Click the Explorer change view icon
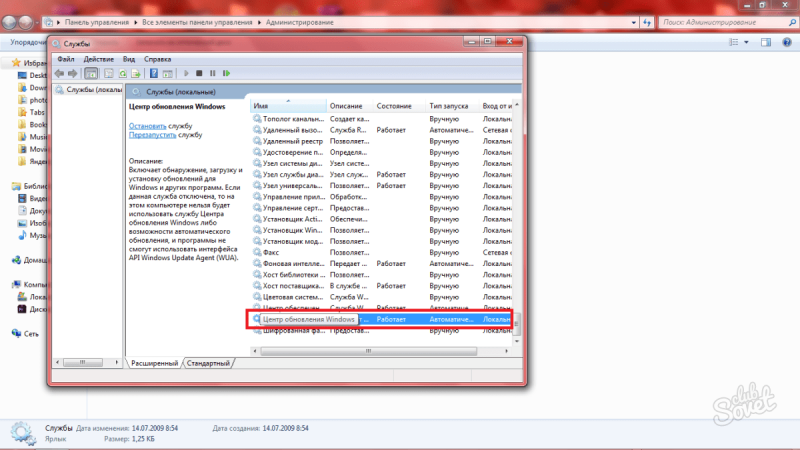800x450 pixels. pyautogui.click(x=734, y=42)
